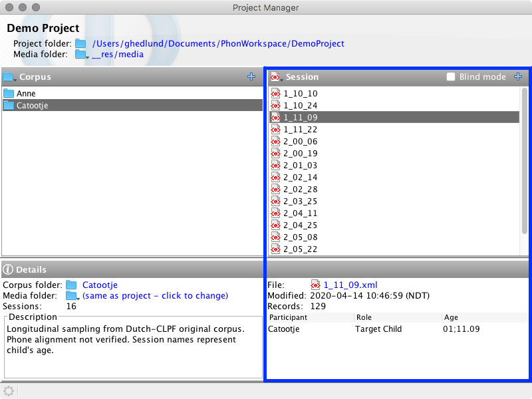Click the Details info icon
This screenshot has height=399, width=532.
[x=9, y=269]
